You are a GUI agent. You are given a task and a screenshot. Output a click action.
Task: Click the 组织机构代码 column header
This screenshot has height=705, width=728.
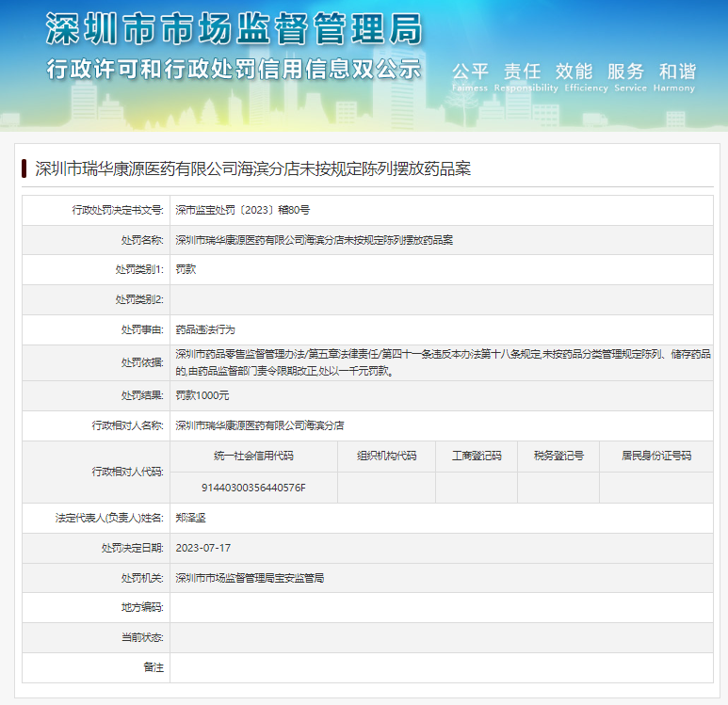[386, 456]
